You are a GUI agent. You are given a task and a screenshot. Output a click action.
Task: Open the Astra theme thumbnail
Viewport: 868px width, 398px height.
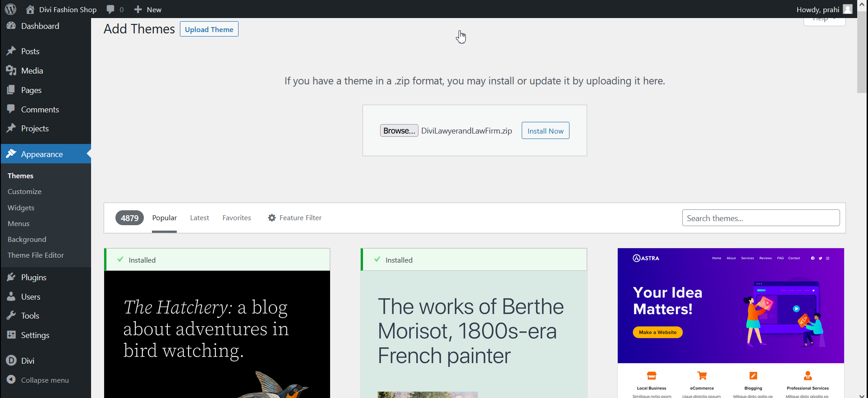pyautogui.click(x=731, y=323)
